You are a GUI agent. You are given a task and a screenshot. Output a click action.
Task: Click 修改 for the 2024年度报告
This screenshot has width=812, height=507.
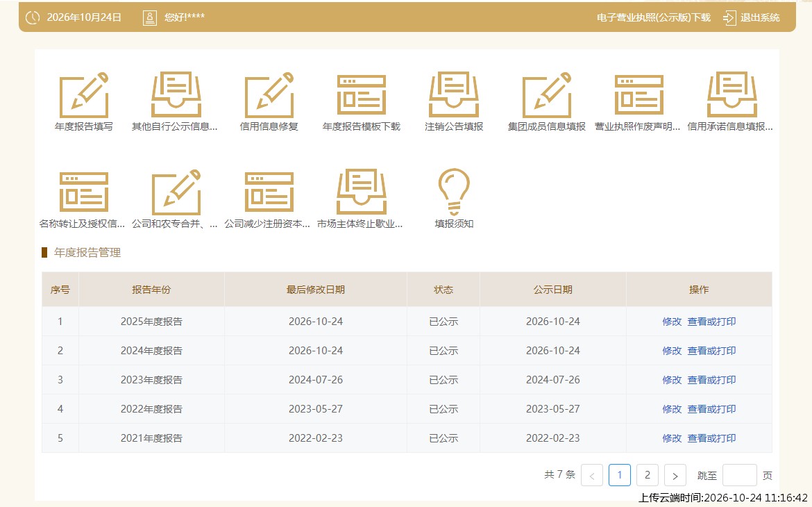[x=672, y=351]
